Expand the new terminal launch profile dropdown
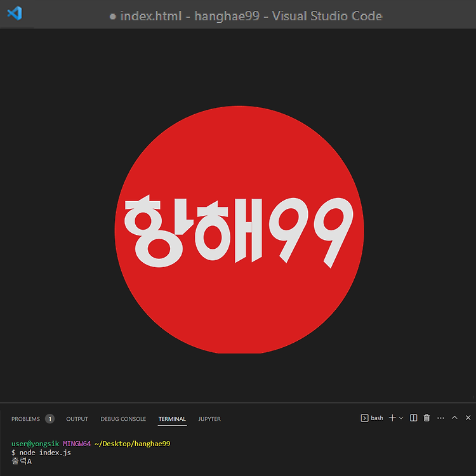476x476 pixels. [401, 418]
